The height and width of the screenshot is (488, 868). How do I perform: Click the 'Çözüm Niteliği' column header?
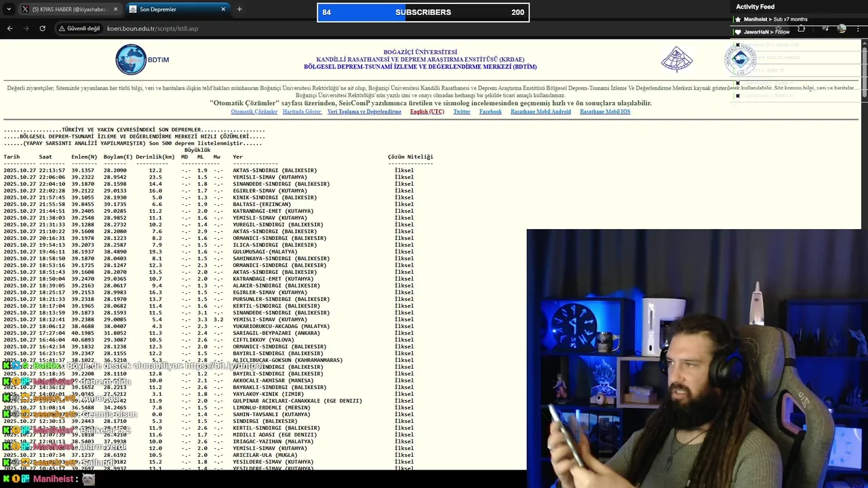point(410,157)
